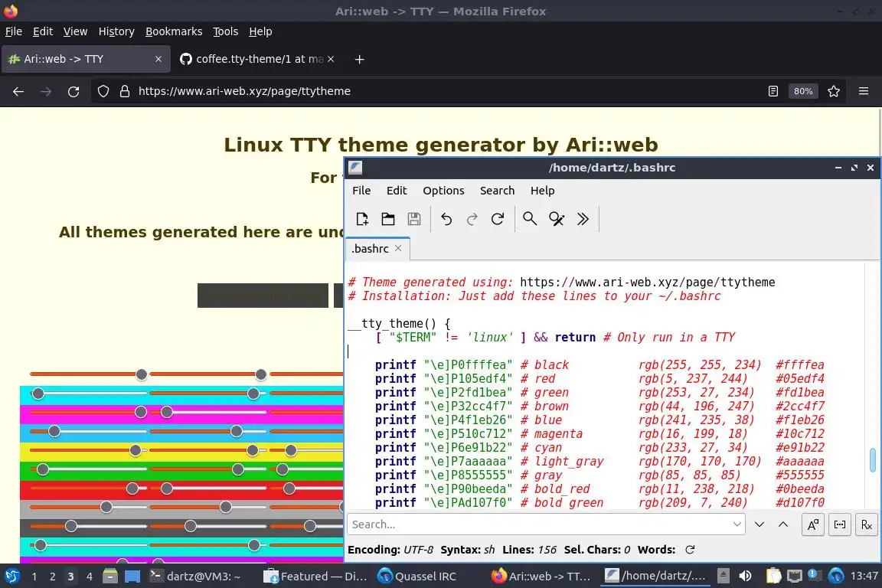The height and width of the screenshot is (588, 882).
Task: Undo the last edit in FeatherPad
Action: (x=446, y=219)
